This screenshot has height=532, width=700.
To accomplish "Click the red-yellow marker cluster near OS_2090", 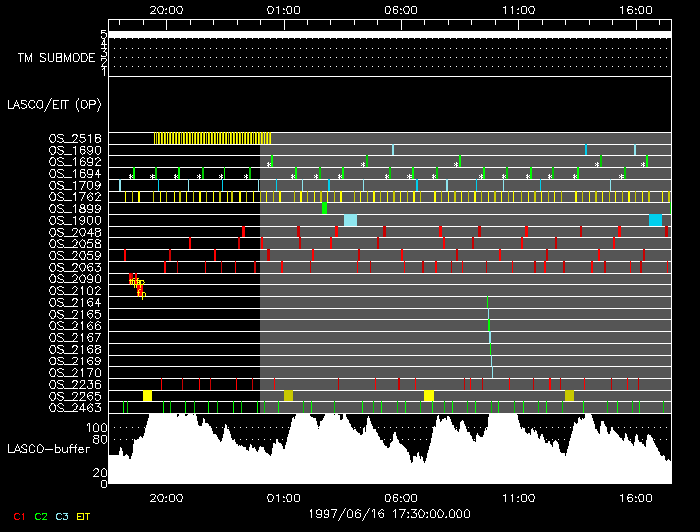I will tap(137, 286).
